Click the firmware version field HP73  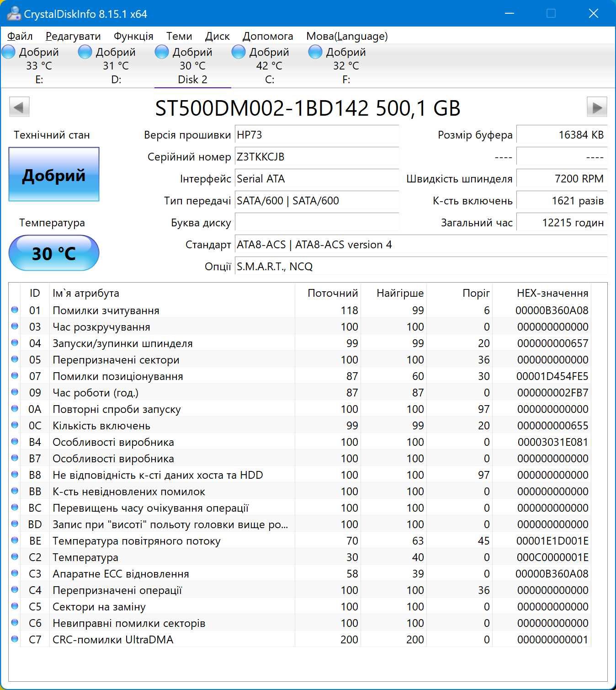click(317, 135)
